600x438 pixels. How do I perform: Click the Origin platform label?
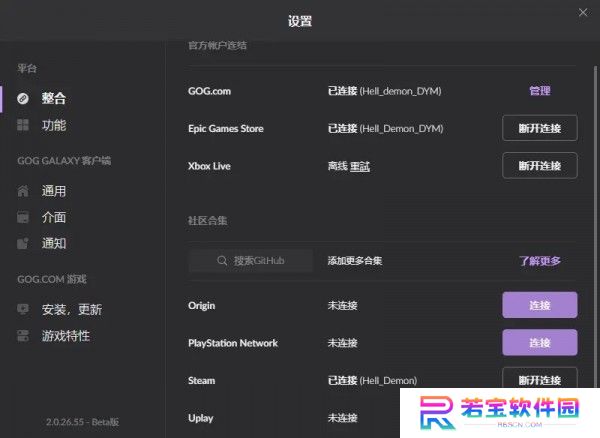[202, 306]
